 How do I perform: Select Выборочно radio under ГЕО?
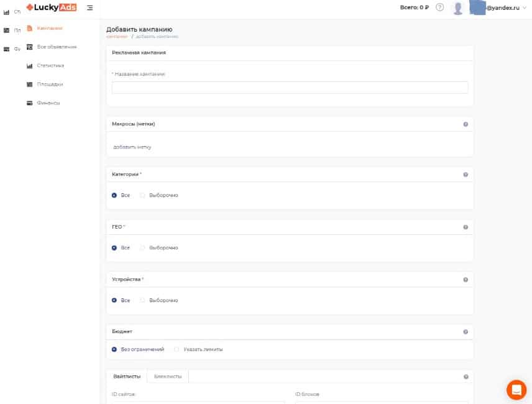click(x=143, y=248)
